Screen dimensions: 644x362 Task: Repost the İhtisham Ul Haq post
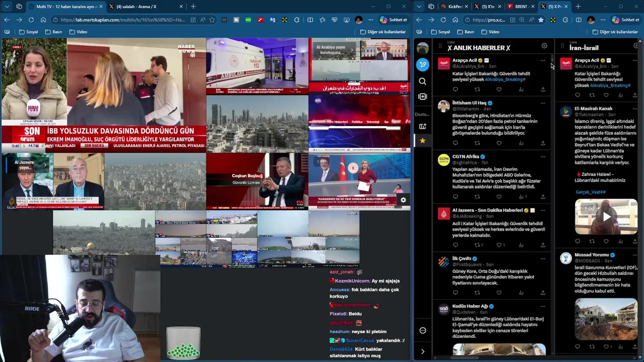click(477, 143)
